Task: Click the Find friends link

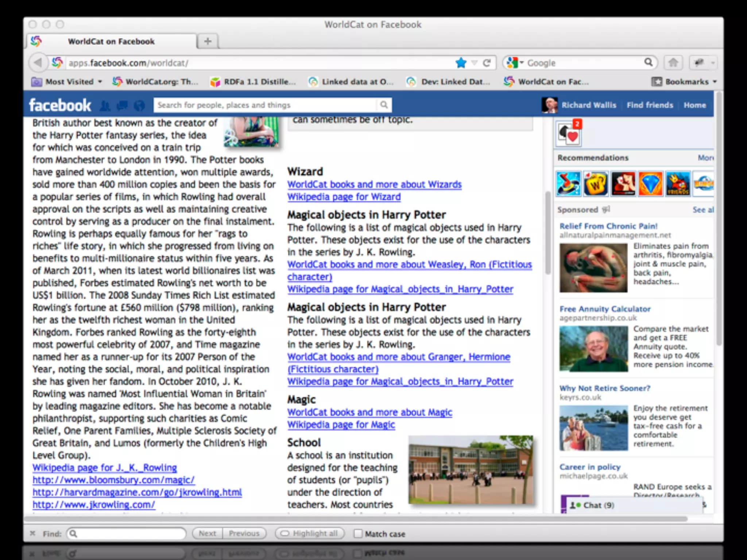Action: pyautogui.click(x=650, y=105)
